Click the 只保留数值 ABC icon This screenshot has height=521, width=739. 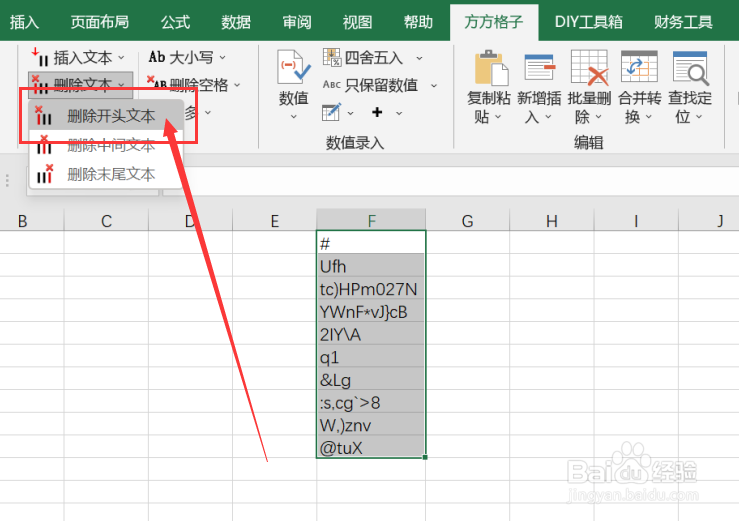[x=332, y=85]
